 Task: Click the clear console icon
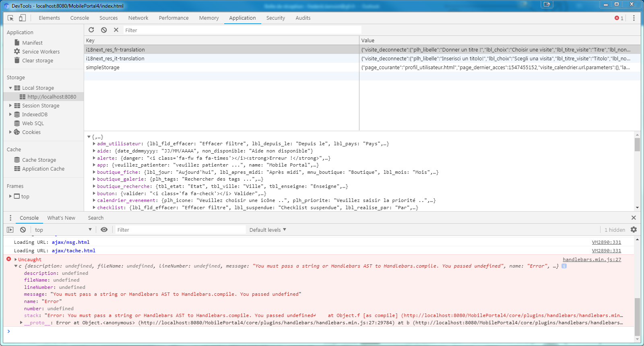click(x=23, y=230)
